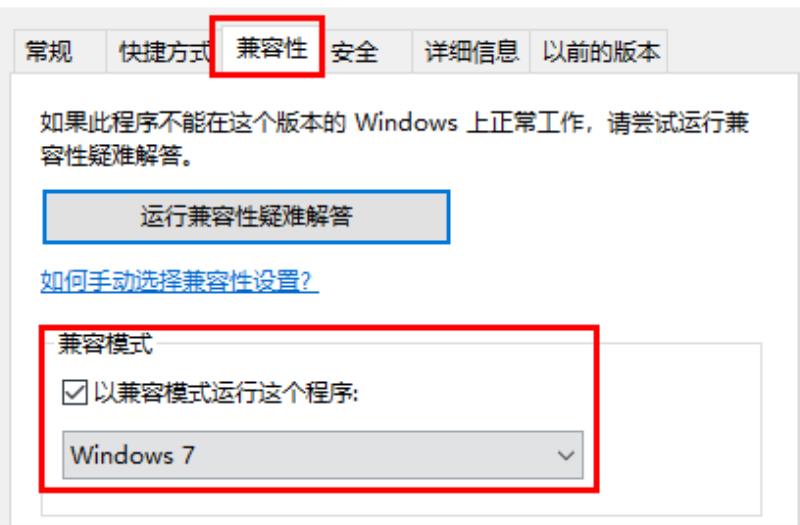The width and height of the screenshot is (800, 525).
Task: Open the Windows 7 compatibility dropdown
Action: pyautogui.click(x=322, y=455)
